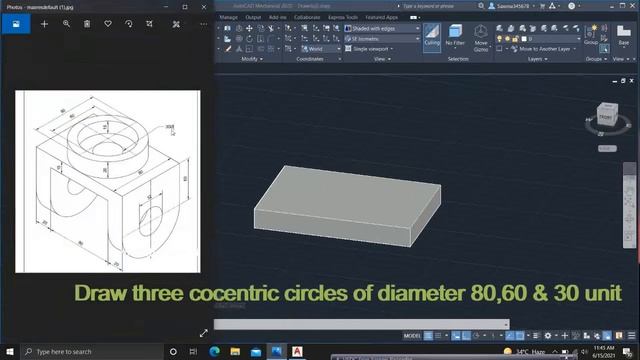Open File Explorer from the taskbar

click(x=235, y=351)
